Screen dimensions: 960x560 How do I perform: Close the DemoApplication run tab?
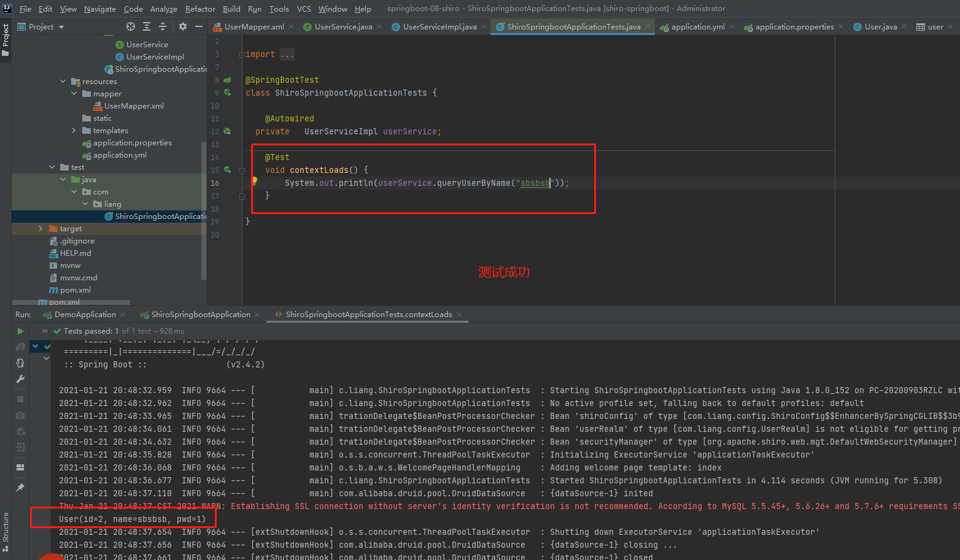click(123, 315)
